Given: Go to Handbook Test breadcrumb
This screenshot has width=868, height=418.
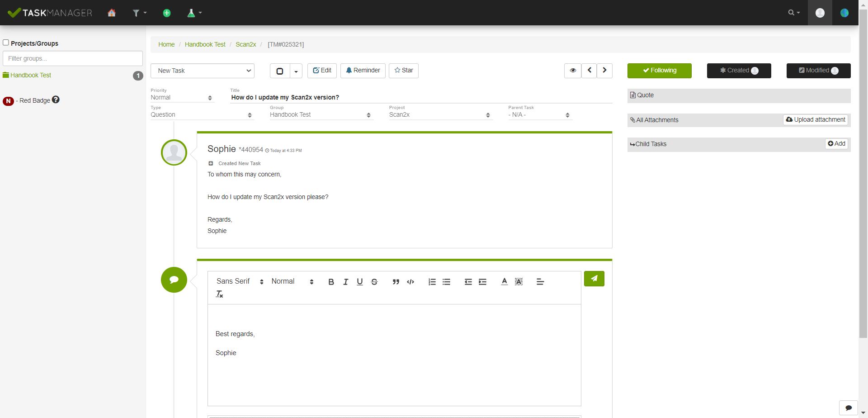Looking at the screenshot, I should (x=205, y=44).
